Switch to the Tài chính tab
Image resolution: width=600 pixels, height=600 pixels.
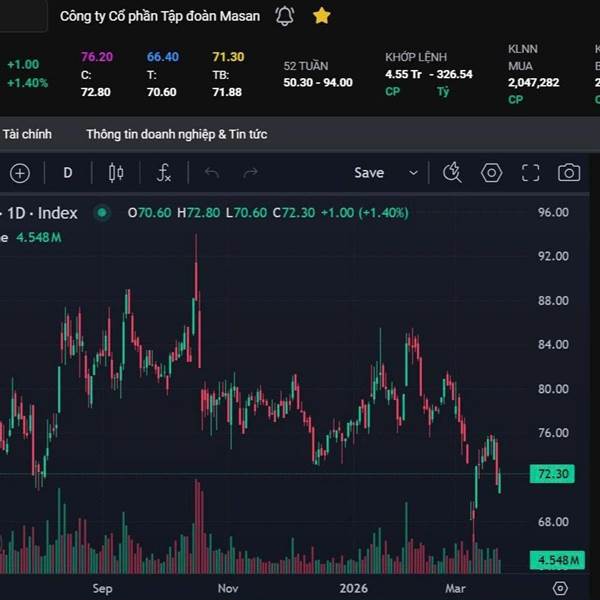(x=27, y=134)
